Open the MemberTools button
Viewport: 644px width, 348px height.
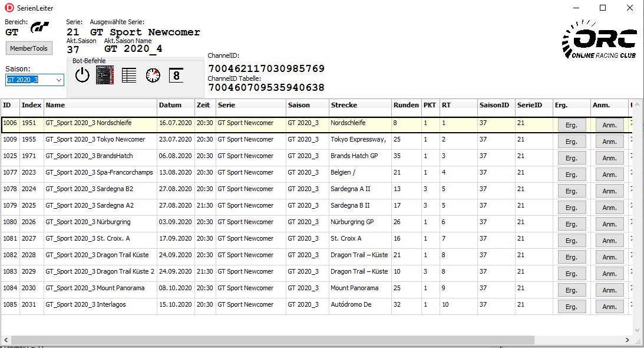(29, 48)
